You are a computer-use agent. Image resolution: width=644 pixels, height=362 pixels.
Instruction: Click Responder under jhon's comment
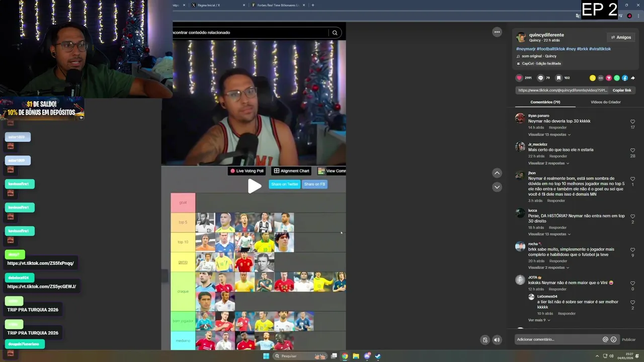click(x=556, y=201)
